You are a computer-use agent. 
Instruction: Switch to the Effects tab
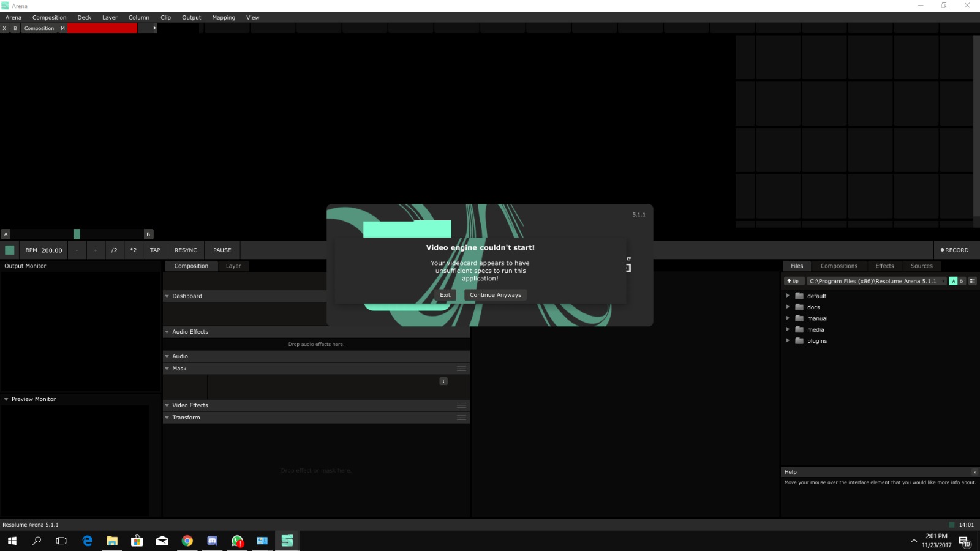click(x=884, y=266)
